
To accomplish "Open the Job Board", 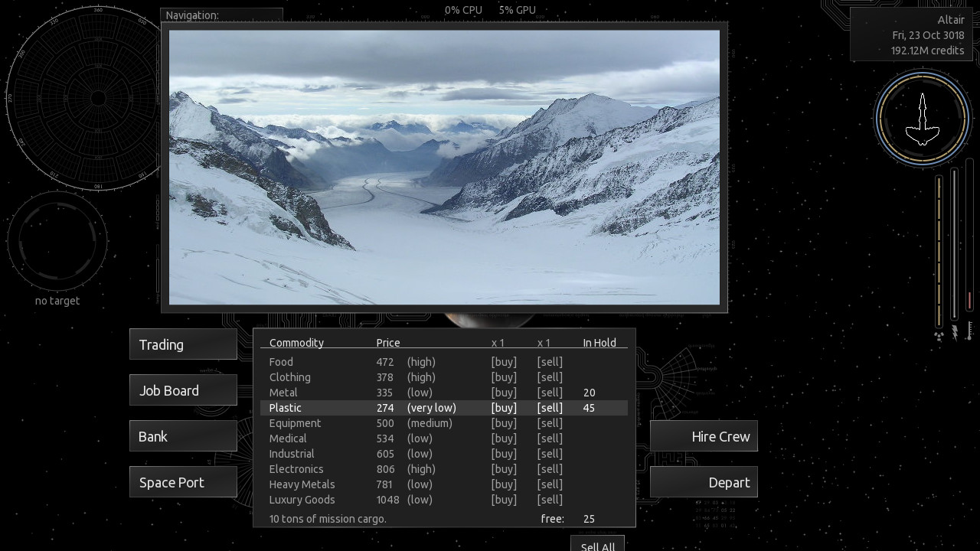I will (183, 390).
